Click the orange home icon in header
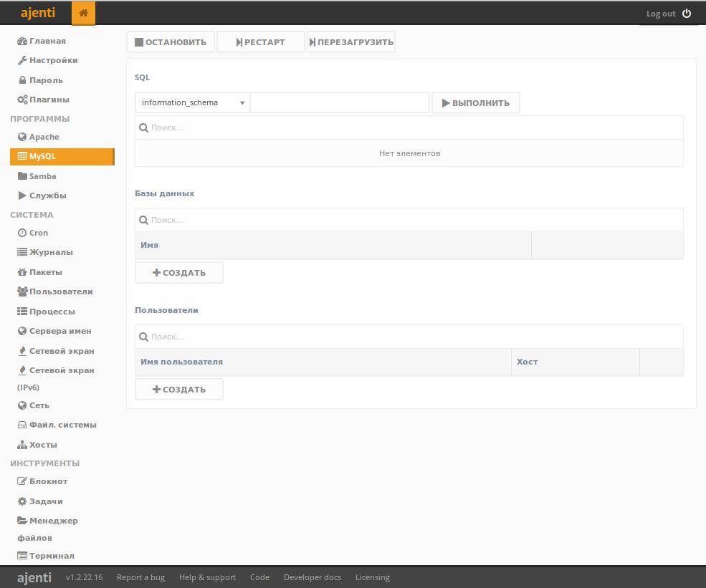 pos(83,13)
